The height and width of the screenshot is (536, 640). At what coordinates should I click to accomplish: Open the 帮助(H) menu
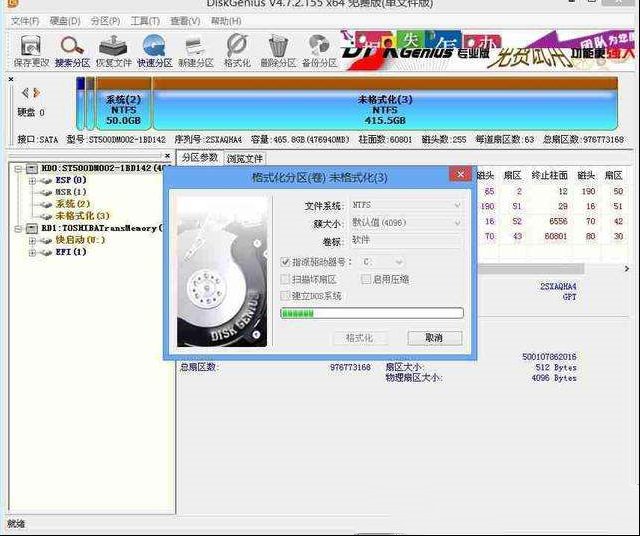point(226,21)
